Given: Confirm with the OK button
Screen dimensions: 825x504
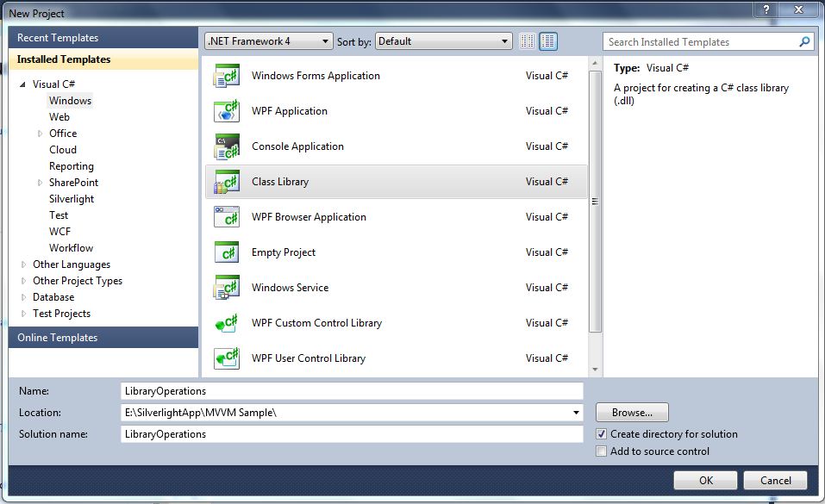Looking at the screenshot, I should 705,481.
